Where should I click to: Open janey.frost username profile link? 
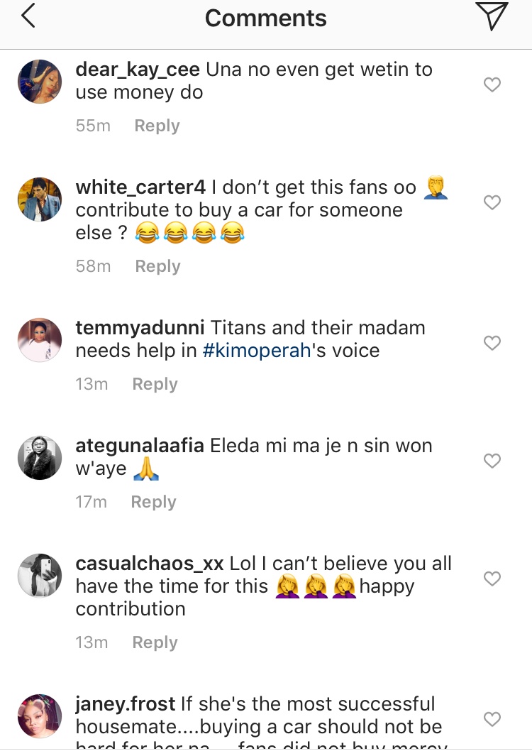pos(125,704)
